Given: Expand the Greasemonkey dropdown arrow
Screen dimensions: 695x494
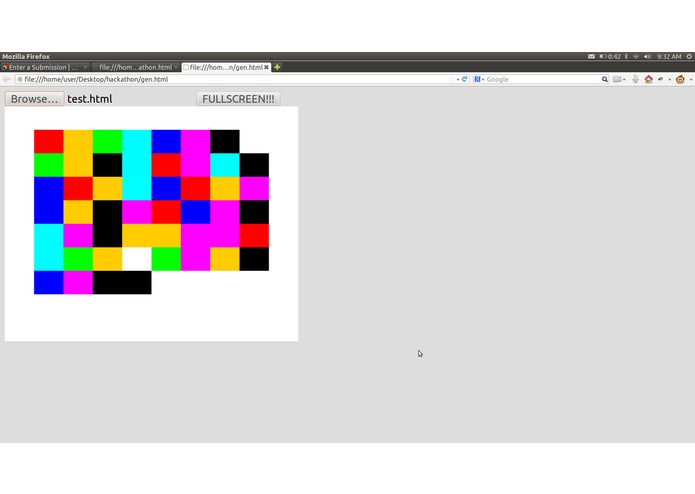Looking at the screenshot, I should pos(691,80).
